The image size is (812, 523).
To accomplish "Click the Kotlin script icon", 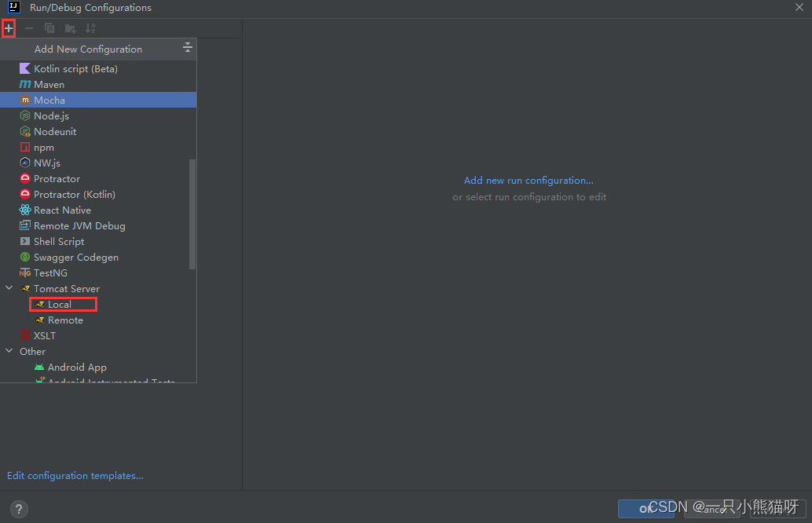I will (25, 68).
